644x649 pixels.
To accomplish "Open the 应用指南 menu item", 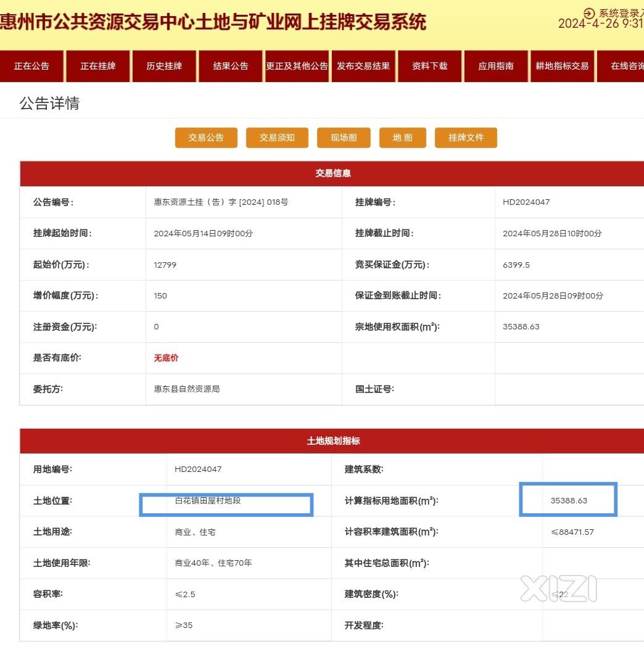I will tap(496, 66).
